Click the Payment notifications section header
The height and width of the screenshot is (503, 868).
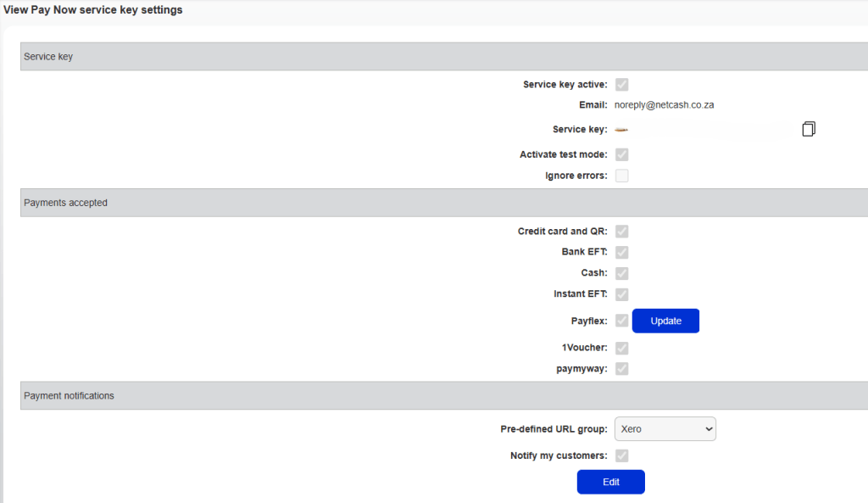pos(69,395)
